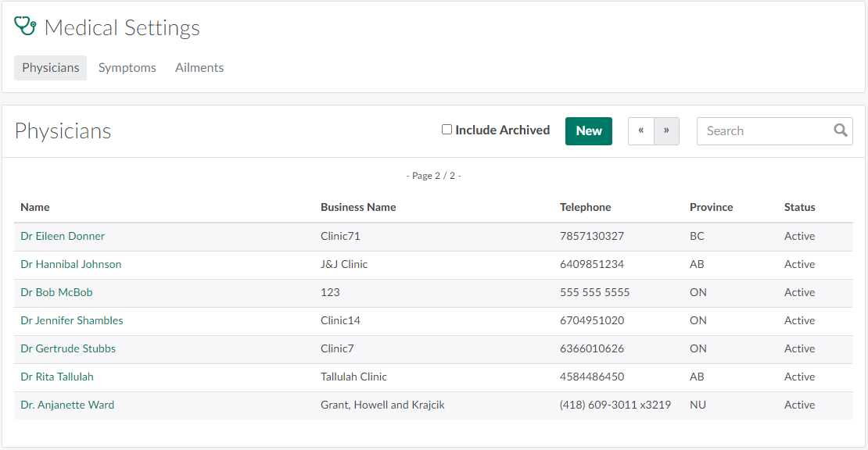
Task: Select the Physicians tab
Action: click(51, 68)
